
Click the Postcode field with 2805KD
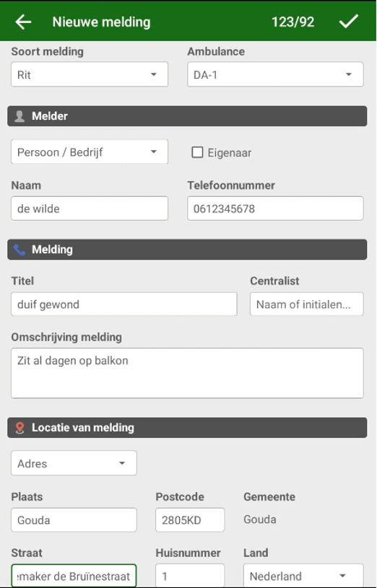coord(190,519)
